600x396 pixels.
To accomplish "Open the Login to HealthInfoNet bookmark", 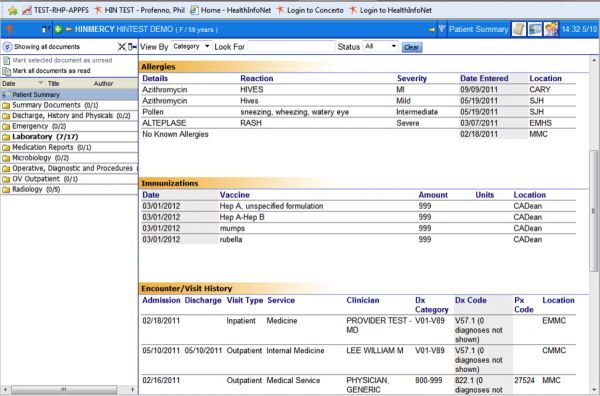I will [390, 10].
